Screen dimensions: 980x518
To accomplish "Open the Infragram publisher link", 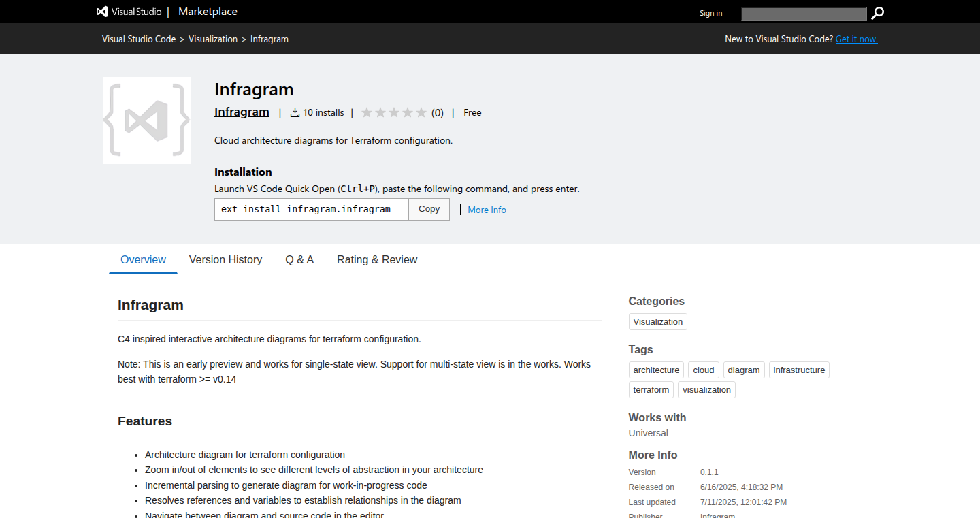I will (x=242, y=112).
